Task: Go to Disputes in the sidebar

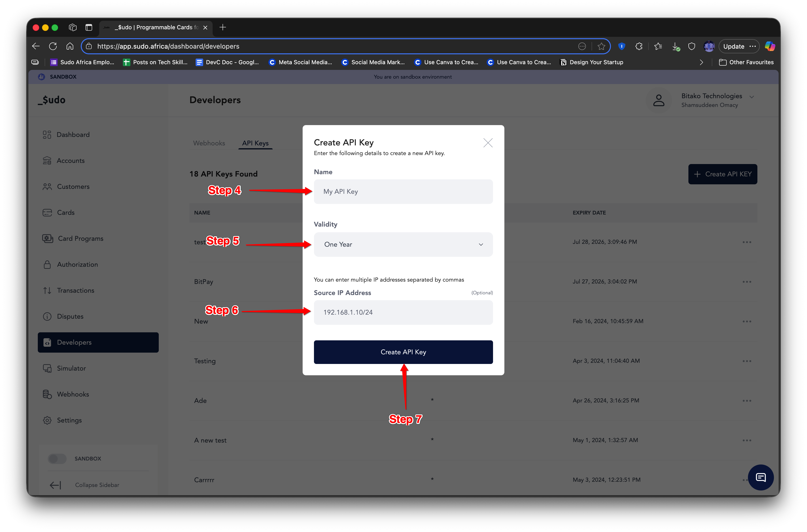Action: (70, 316)
